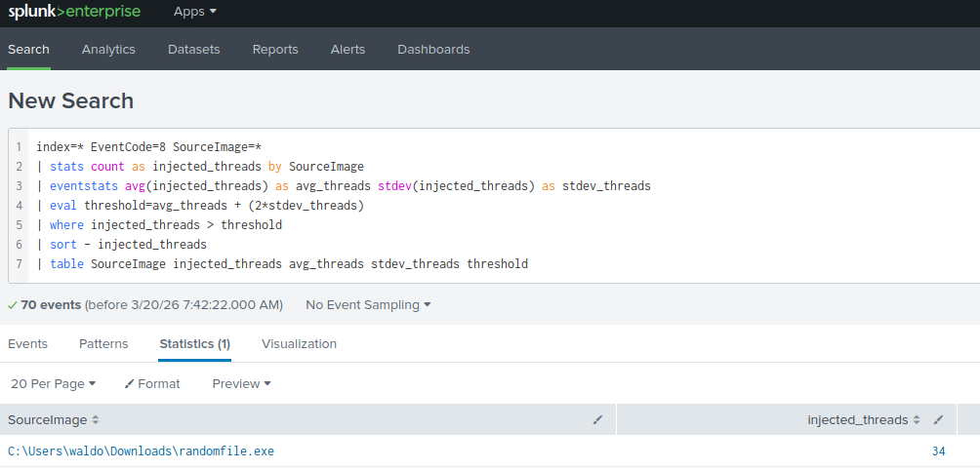
Task: Click pencil edit icon in SourceImage column
Action: (x=597, y=420)
